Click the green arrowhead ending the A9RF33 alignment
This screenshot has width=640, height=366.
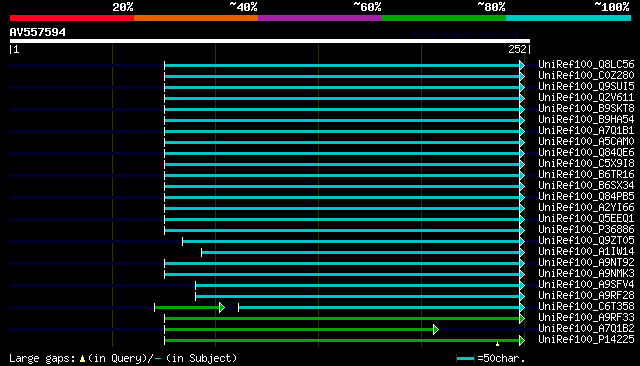(x=522, y=318)
